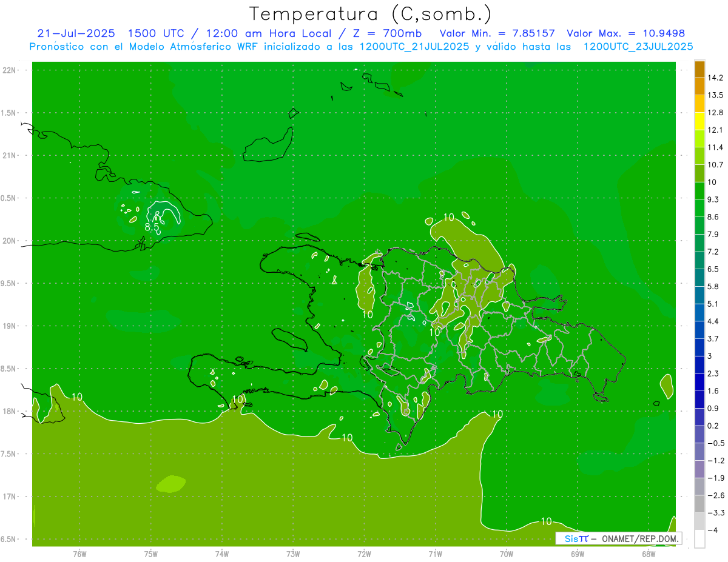Click the "68W" longitude axis label

pos(649,554)
